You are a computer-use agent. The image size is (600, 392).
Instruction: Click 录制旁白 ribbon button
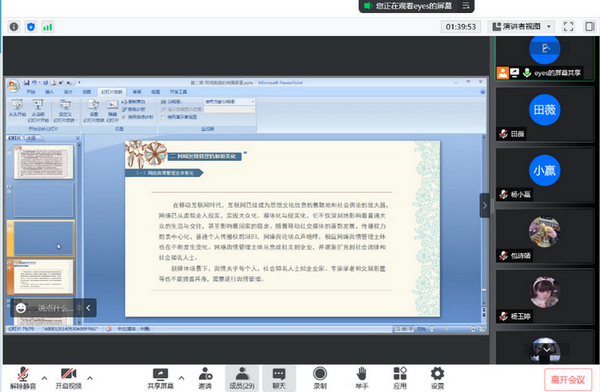click(134, 102)
